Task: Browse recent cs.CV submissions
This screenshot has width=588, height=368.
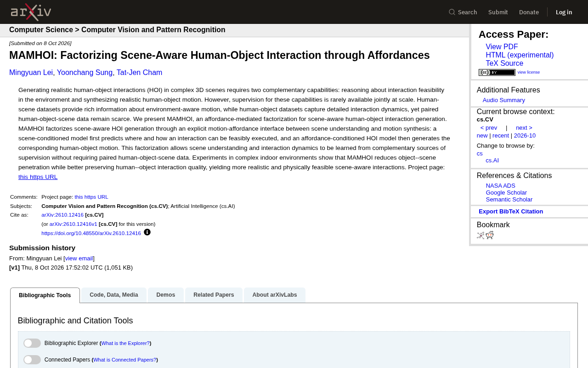Action: (x=501, y=136)
